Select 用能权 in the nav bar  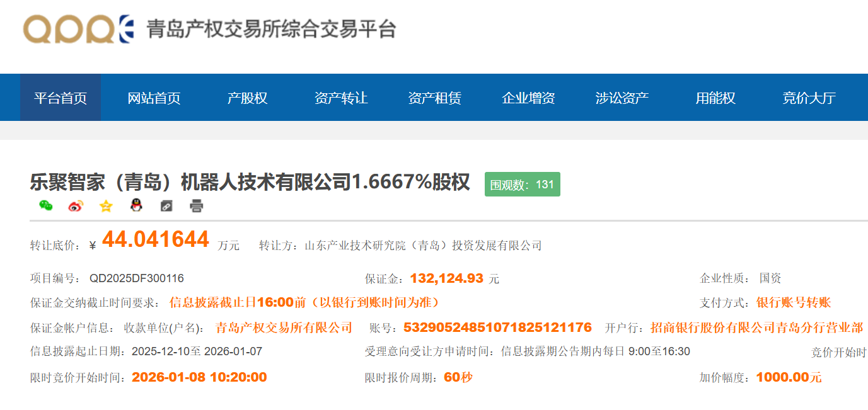pyautogui.click(x=715, y=98)
